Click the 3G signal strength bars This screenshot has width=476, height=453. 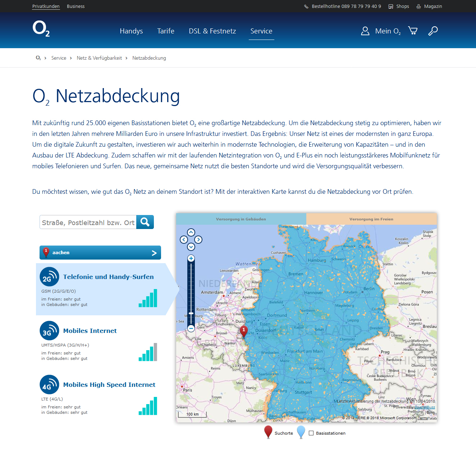[148, 352]
